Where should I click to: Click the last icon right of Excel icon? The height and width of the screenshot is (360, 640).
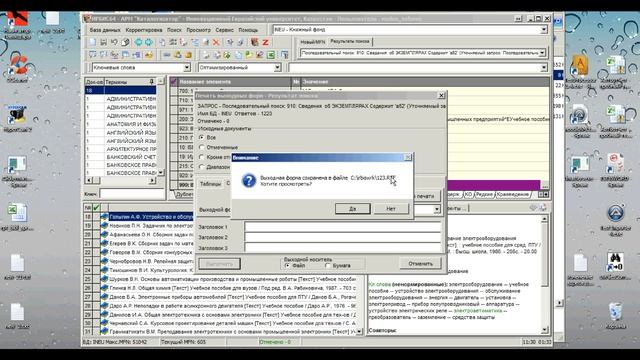[284, 55]
